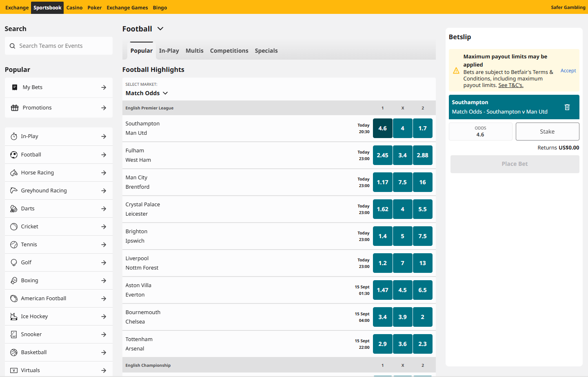Click the Snooker icon
Viewport: 588px width, 377px height.
14,335
